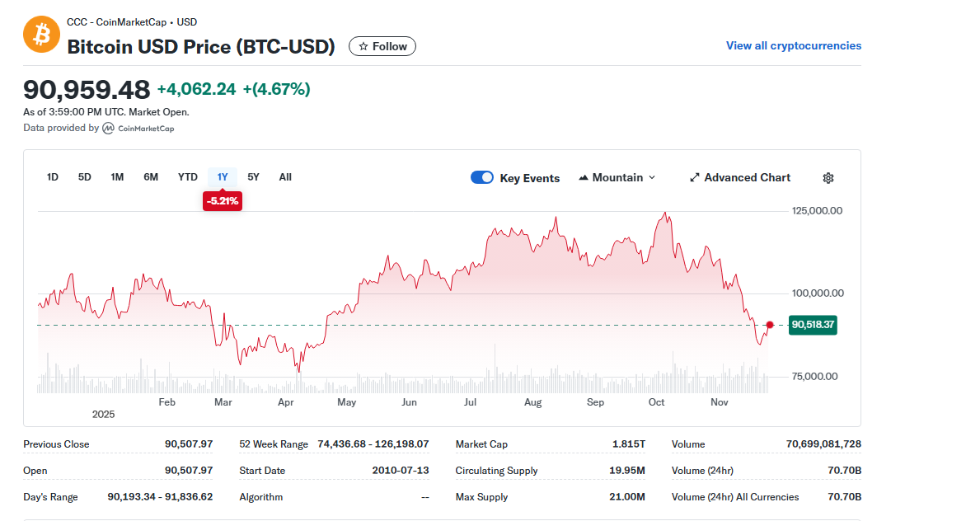Open View all cryptocurrencies link
The image size is (980, 521).
coord(793,45)
